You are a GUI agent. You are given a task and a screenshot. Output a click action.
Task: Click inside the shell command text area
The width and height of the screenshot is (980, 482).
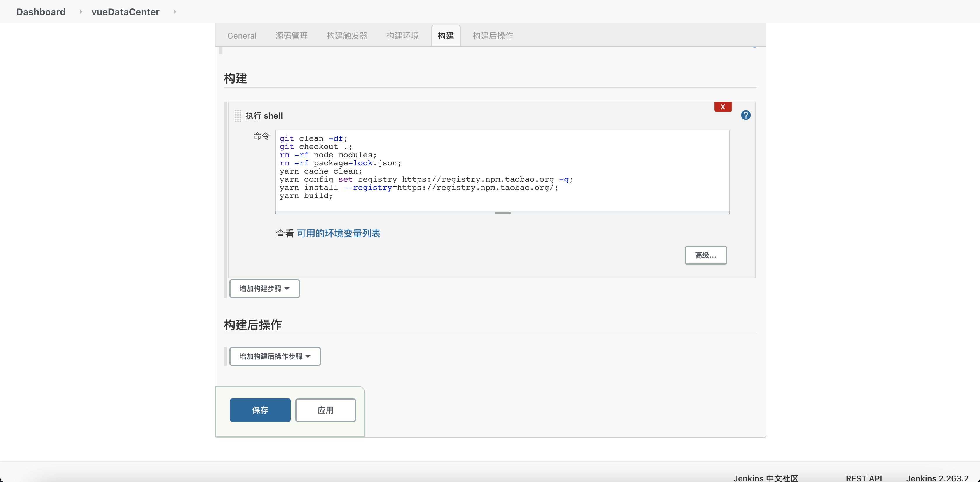(502, 171)
